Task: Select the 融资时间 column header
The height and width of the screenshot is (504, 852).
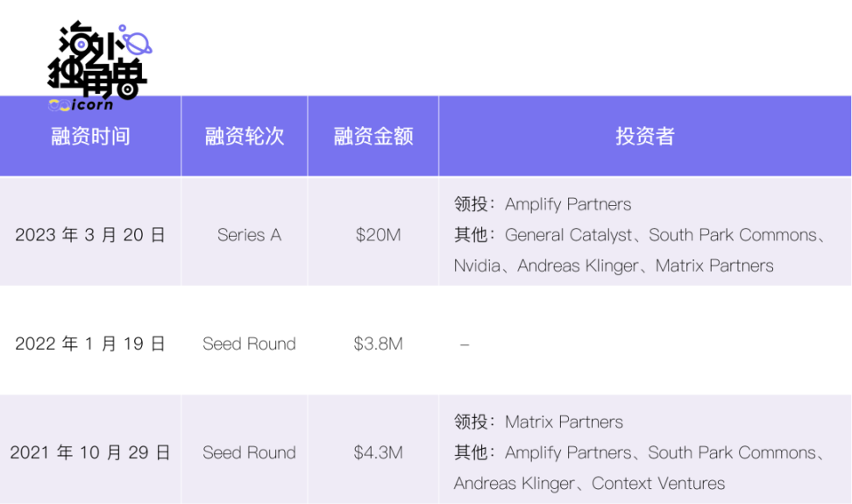Action: click(90, 137)
